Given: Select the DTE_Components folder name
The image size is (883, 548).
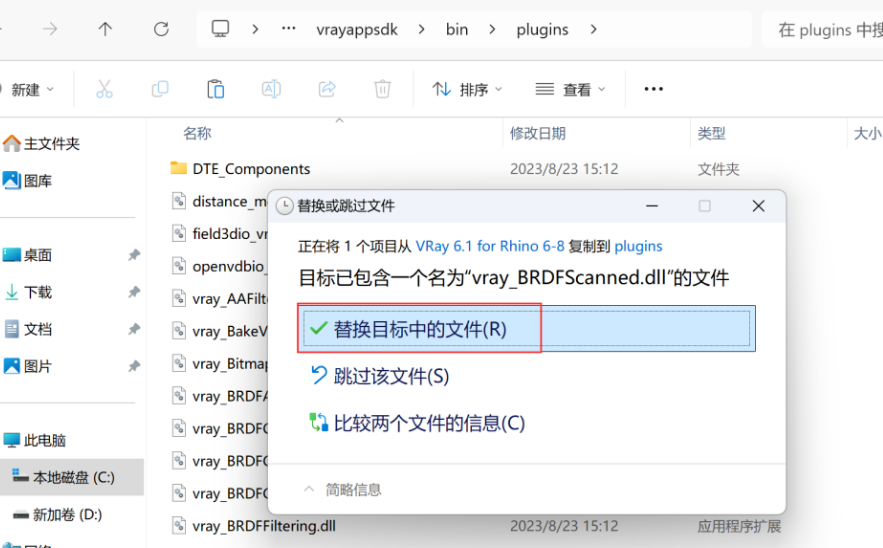Looking at the screenshot, I should tap(251, 168).
